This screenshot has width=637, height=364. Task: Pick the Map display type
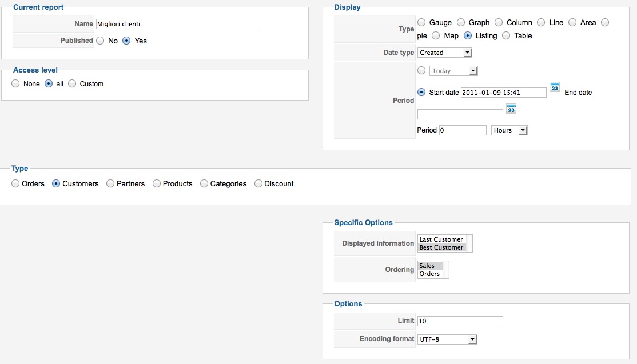click(436, 36)
